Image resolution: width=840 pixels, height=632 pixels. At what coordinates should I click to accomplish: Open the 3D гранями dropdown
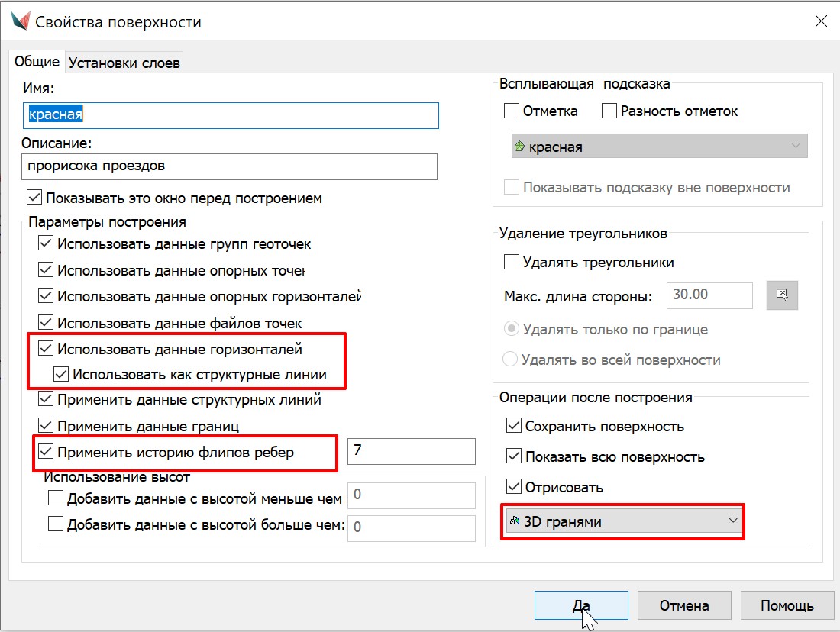(622, 521)
